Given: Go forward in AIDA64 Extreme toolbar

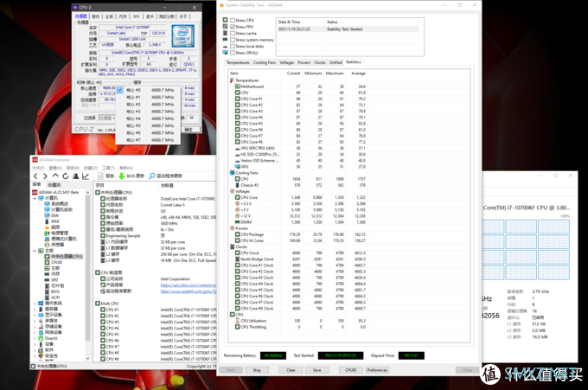Looking at the screenshot, I should (45, 176).
